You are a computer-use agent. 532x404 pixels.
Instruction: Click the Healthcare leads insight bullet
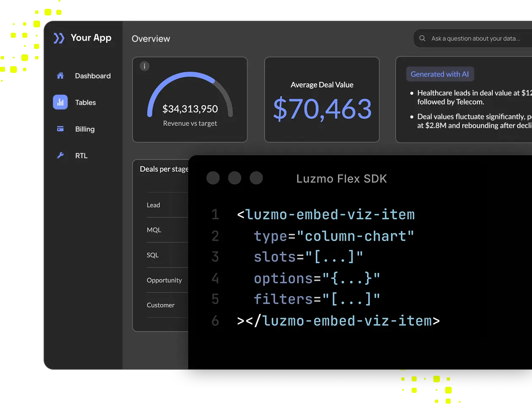(470, 97)
